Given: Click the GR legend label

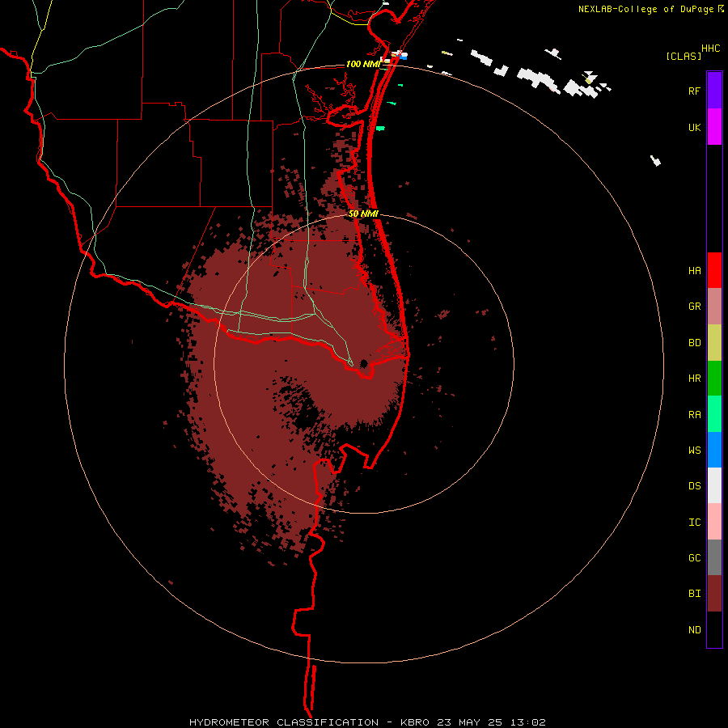Looking at the screenshot, I should (x=695, y=307).
